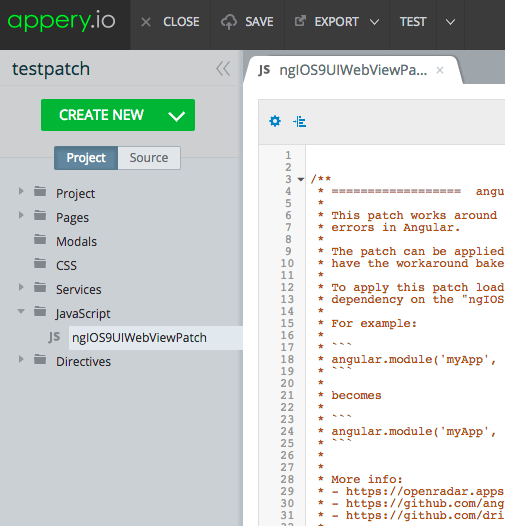The height and width of the screenshot is (526, 505).
Task: Open the CREATE NEW dropdown arrow
Action: pyautogui.click(x=176, y=116)
